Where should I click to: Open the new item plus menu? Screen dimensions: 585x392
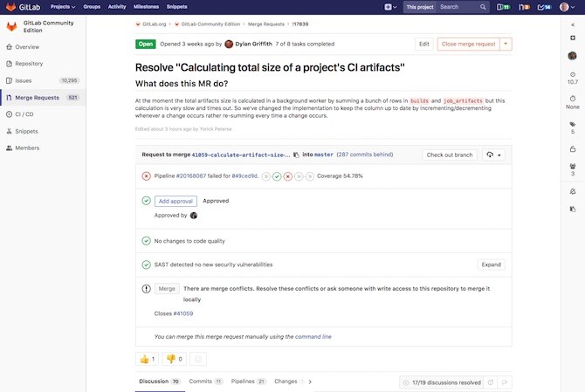[x=390, y=7]
